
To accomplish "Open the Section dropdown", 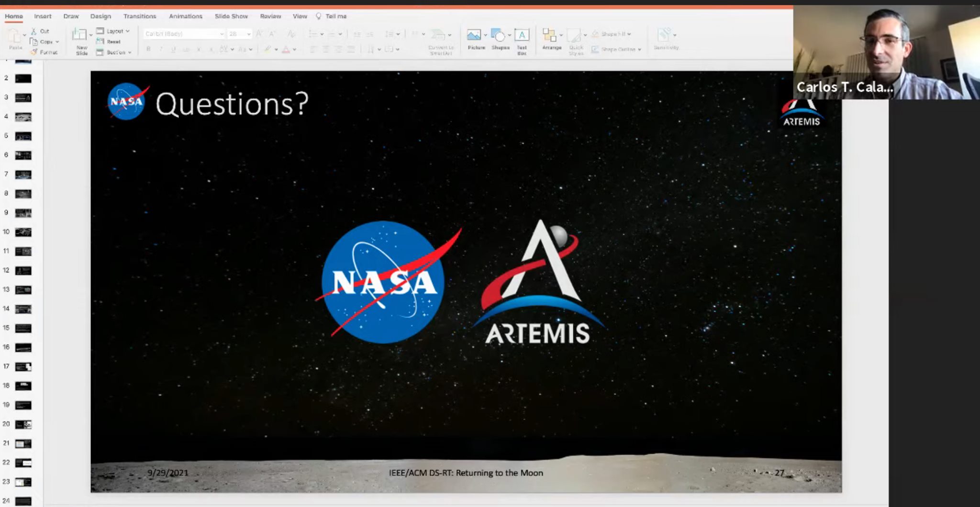I will pos(114,52).
